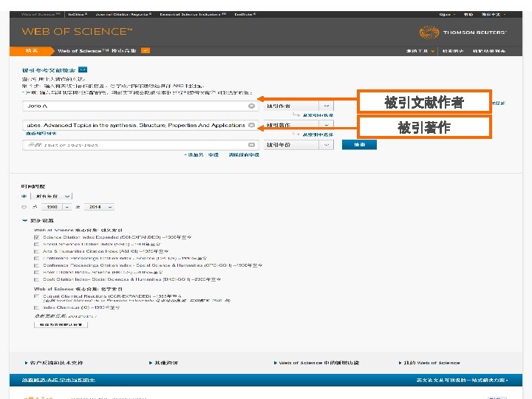532x399 pixels.
Task: Clear the cited author field containing Jorio A
Action: click(251, 106)
